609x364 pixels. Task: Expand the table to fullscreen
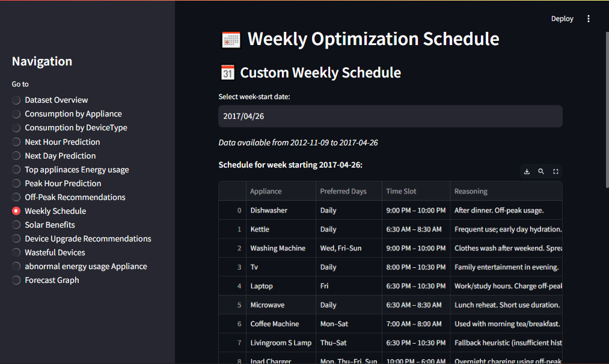tap(555, 172)
